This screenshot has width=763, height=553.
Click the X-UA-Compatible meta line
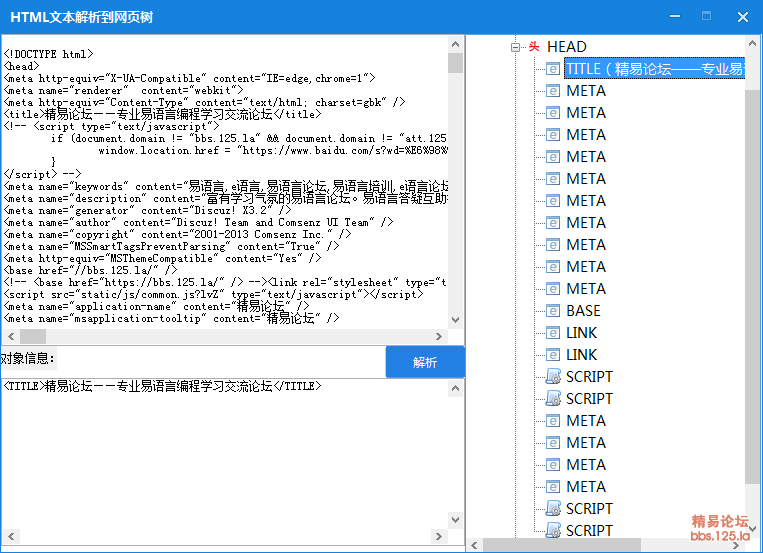[x=189, y=78]
